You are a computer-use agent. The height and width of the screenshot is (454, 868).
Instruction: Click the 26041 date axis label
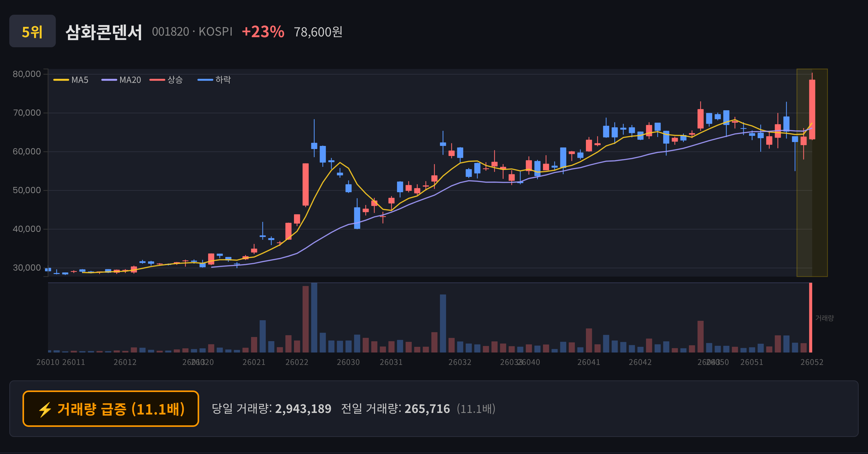click(x=589, y=362)
